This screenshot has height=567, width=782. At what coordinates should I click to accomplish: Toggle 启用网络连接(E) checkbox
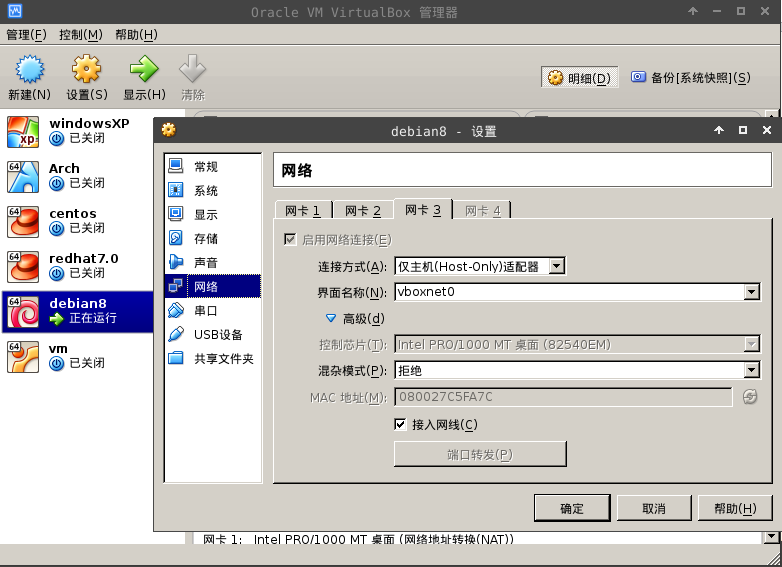(x=290, y=239)
